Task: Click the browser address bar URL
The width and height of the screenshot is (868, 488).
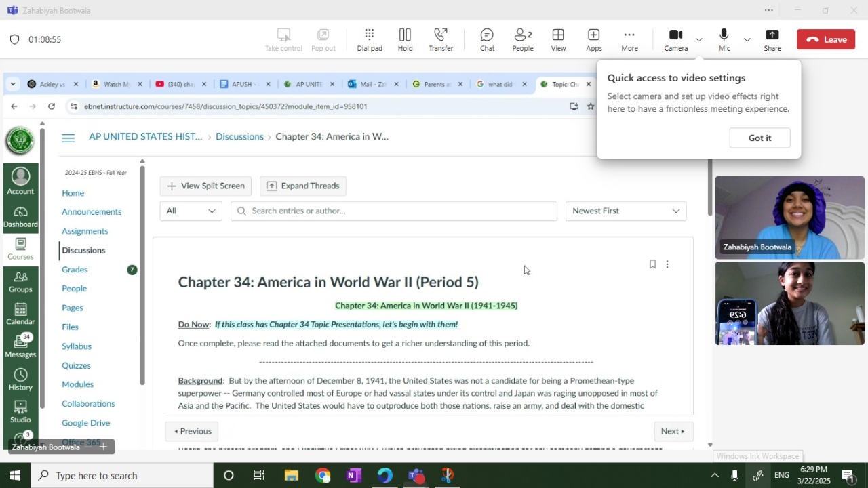Action: tap(225, 106)
